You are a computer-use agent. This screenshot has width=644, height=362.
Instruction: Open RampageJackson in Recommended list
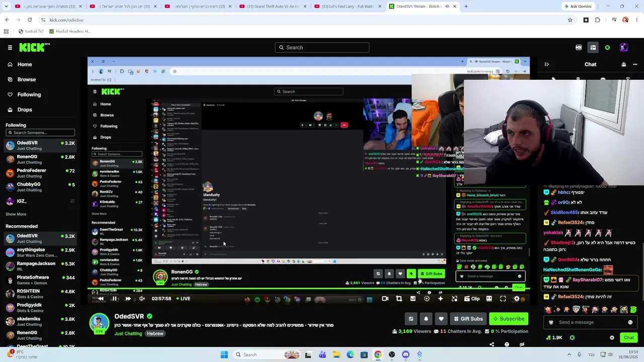coord(40,266)
